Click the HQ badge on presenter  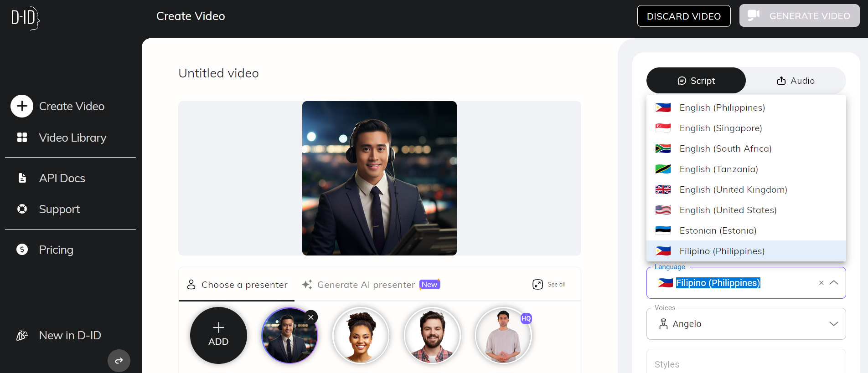point(526,318)
